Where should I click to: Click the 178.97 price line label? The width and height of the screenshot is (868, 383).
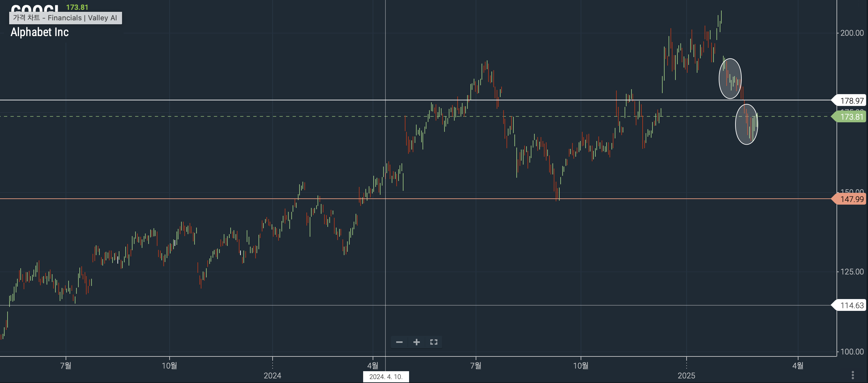click(x=851, y=101)
